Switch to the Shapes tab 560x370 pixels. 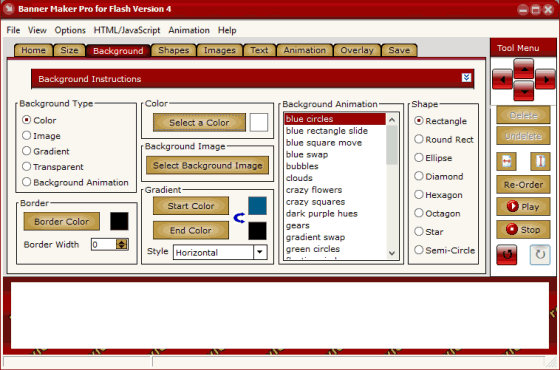coord(174,50)
